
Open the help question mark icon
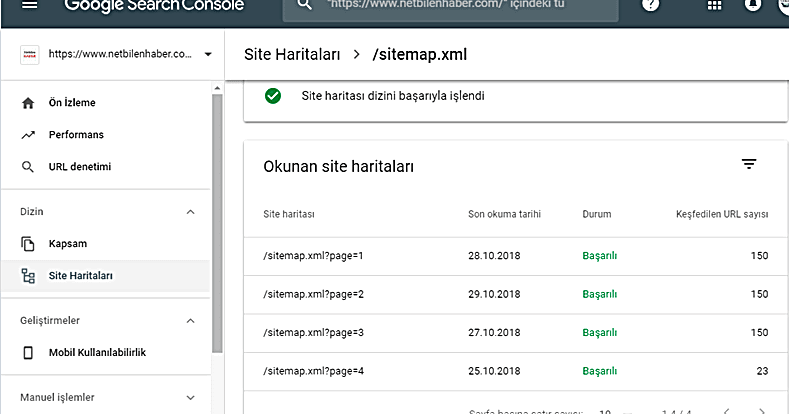[x=650, y=5]
